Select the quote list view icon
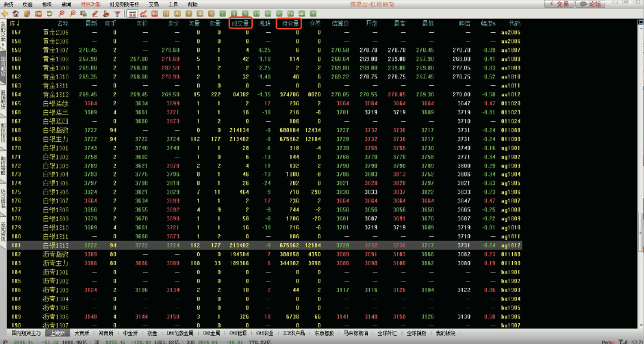The height and width of the screenshot is (344, 644). 132,13
